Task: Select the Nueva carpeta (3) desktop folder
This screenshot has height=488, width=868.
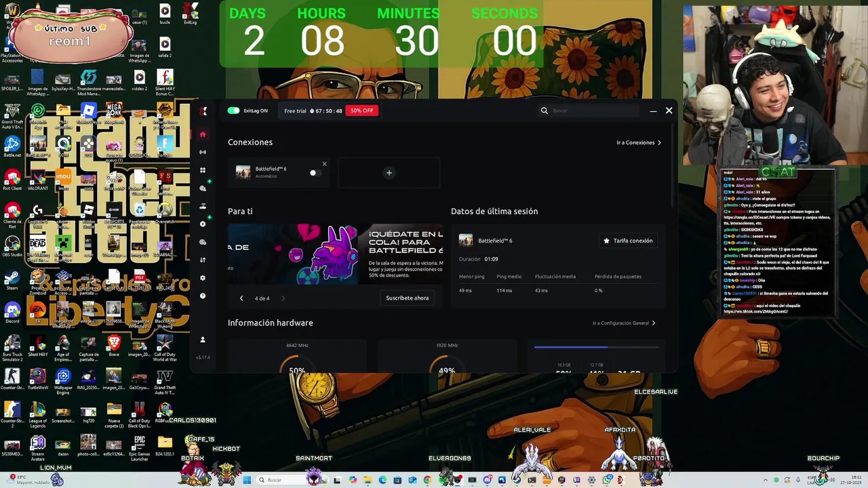Action: [114, 414]
